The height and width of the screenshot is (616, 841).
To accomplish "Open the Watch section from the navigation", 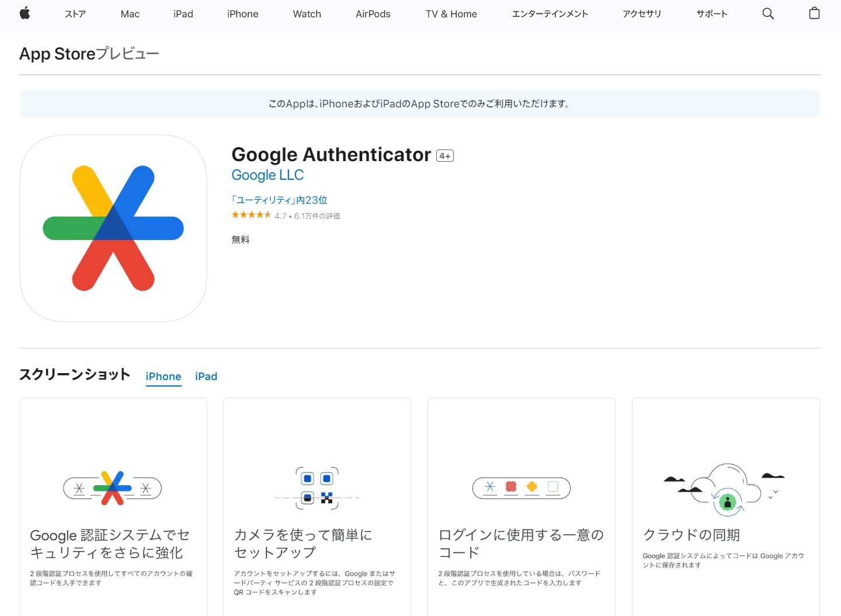I will (307, 13).
